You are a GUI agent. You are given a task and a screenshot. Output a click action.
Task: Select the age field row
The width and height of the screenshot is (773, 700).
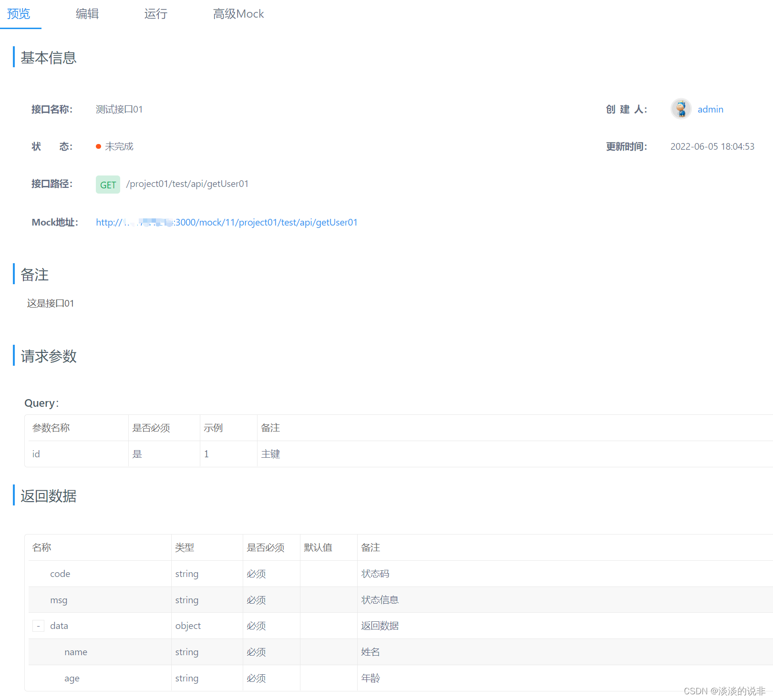tap(72, 678)
